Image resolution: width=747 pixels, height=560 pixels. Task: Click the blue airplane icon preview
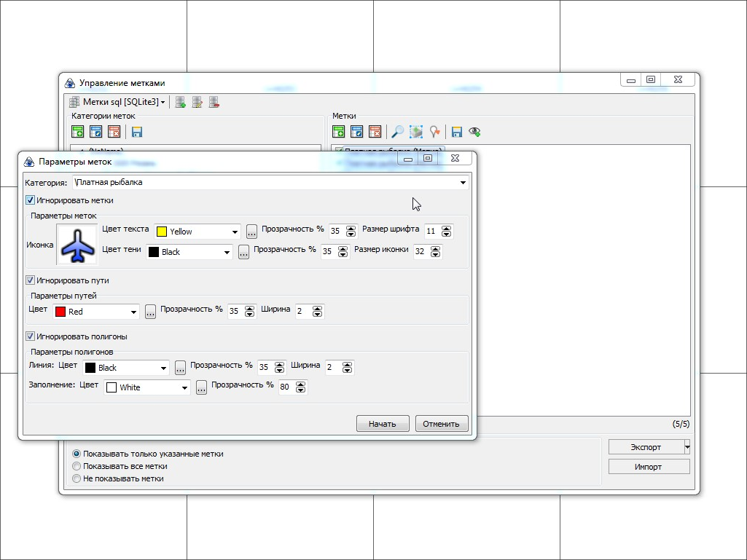tap(77, 245)
